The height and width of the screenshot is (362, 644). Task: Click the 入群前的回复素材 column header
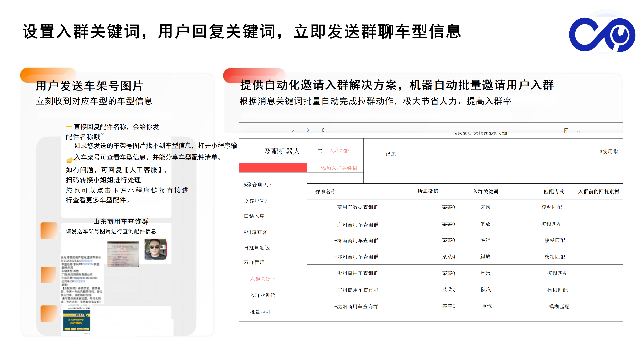[x=599, y=192]
